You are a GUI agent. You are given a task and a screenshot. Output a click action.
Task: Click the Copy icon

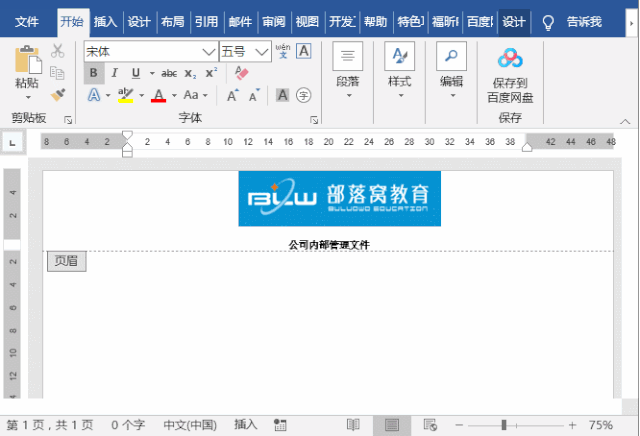(57, 73)
